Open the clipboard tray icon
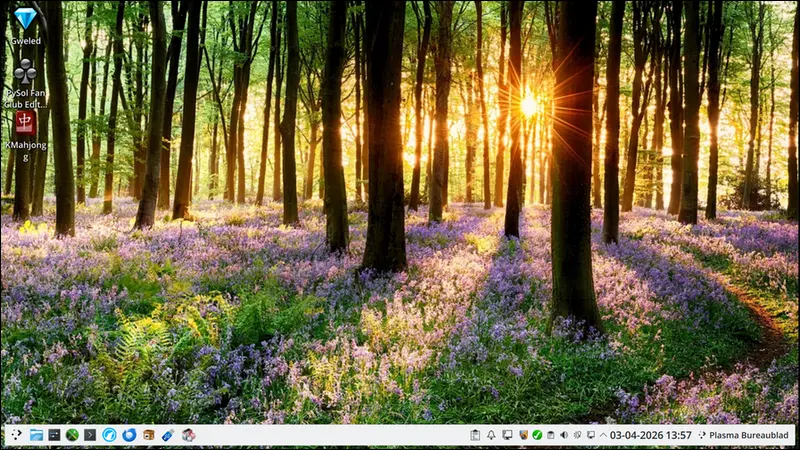The width and height of the screenshot is (800, 450). coord(475,435)
